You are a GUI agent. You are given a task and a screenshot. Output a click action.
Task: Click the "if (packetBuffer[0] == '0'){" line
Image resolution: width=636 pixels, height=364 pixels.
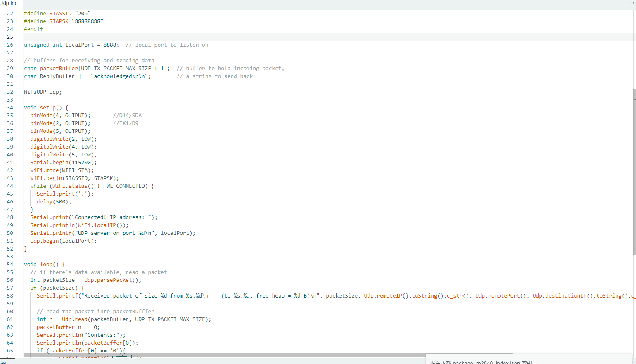pos(81,350)
